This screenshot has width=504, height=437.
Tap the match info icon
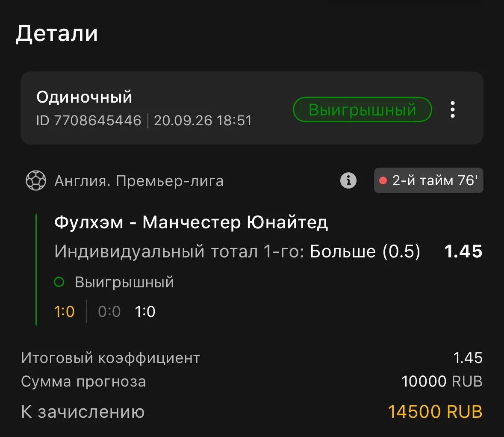(348, 180)
